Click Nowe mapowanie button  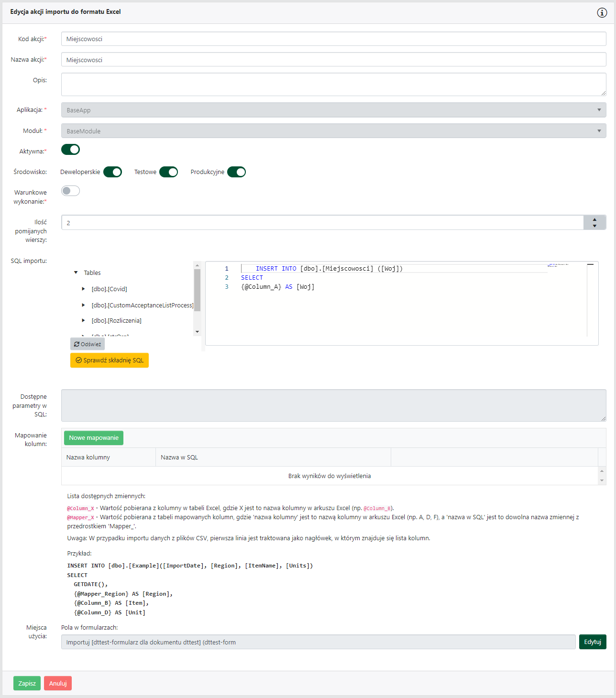pyautogui.click(x=94, y=438)
